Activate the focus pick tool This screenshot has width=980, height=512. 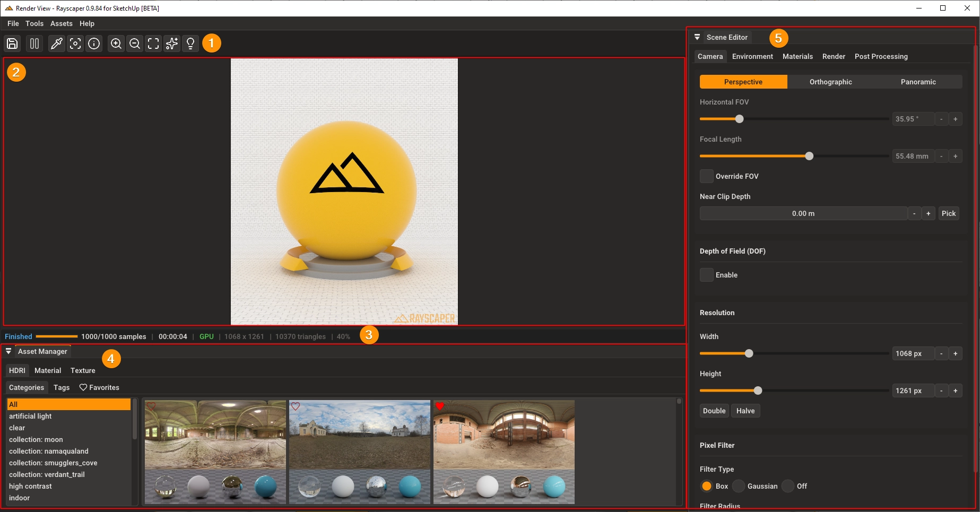click(x=75, y=44)
